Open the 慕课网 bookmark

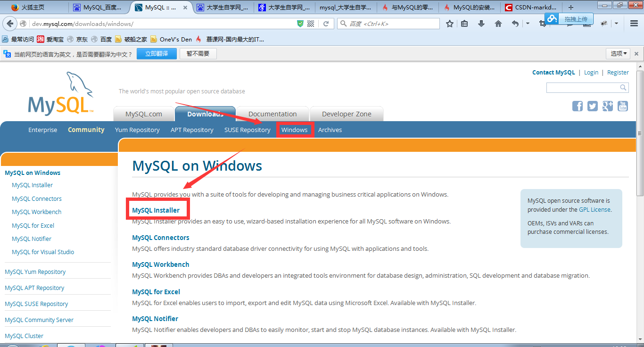pyautogui.click(x=230, y=39)
